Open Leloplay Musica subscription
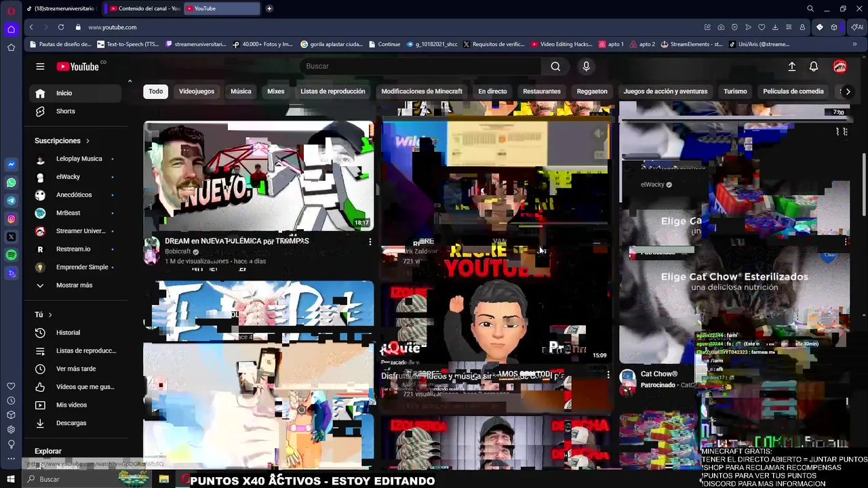The width and height of the screenshot is (868, 488). click(x=75, y=159)
